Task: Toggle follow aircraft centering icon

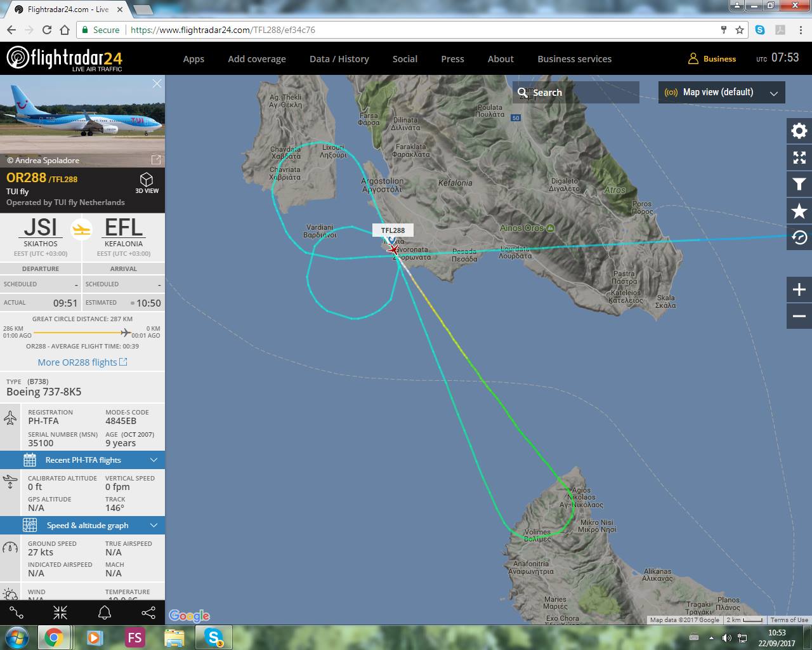Action: pos(60,613)
